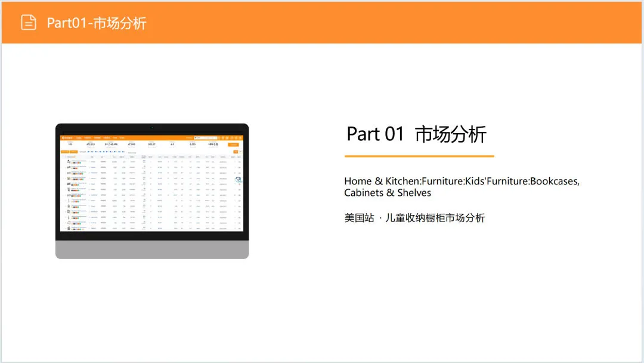Click the user avatar icon at the navbar's right end
This screenshot has height=363, width=644.
(x=241, y=137)
